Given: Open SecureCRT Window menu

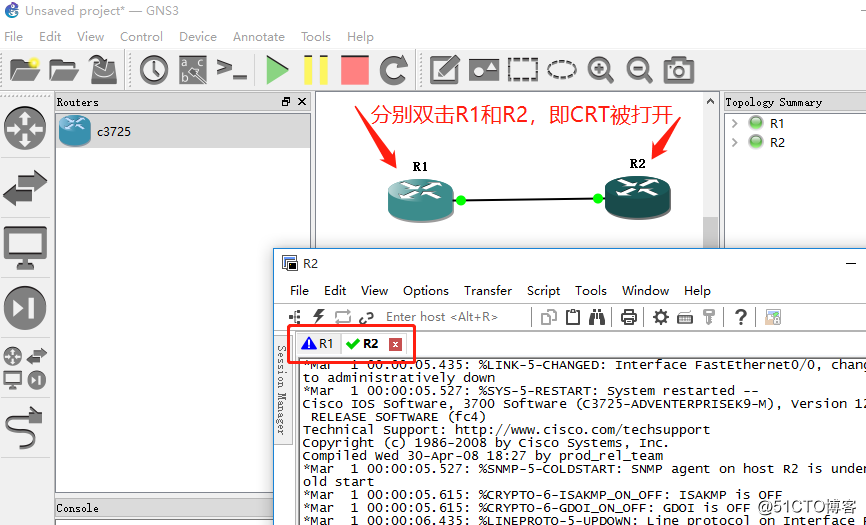Looking at the screenshot, I should point(645,290).
